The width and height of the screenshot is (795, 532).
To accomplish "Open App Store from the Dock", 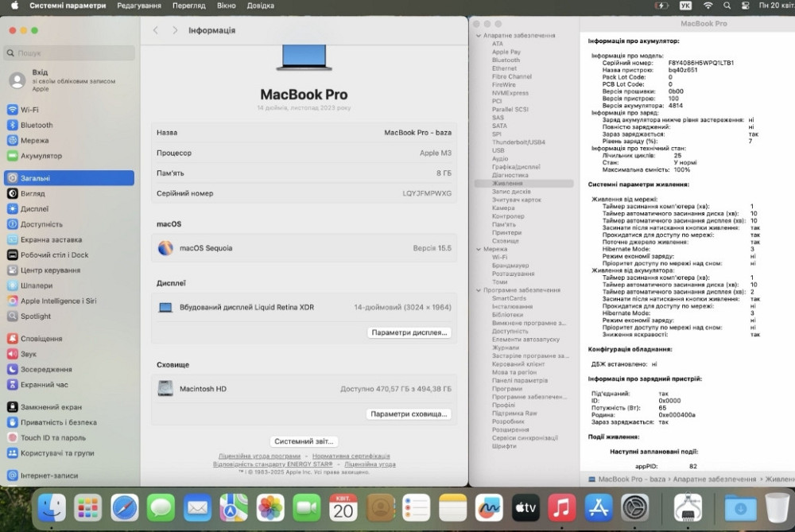I will 599,507.
